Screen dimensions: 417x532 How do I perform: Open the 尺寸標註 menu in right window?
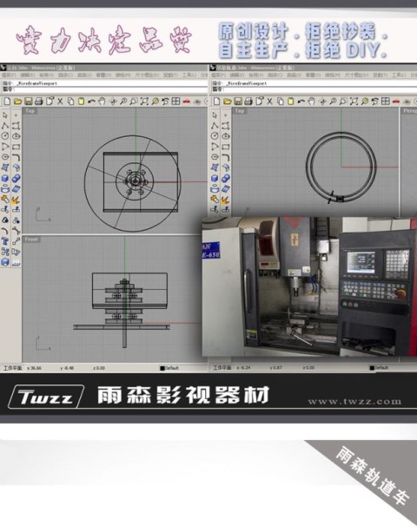click(x=355, y=75)
